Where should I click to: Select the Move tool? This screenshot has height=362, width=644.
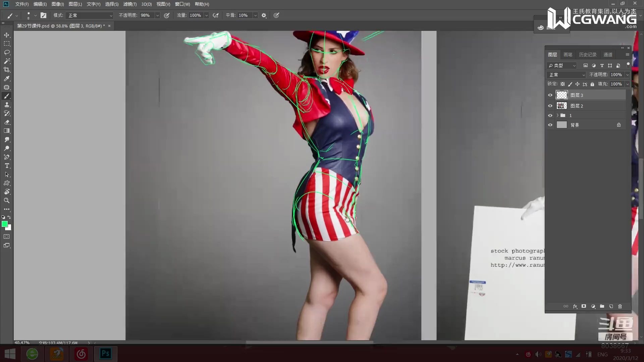pos(7,35)
